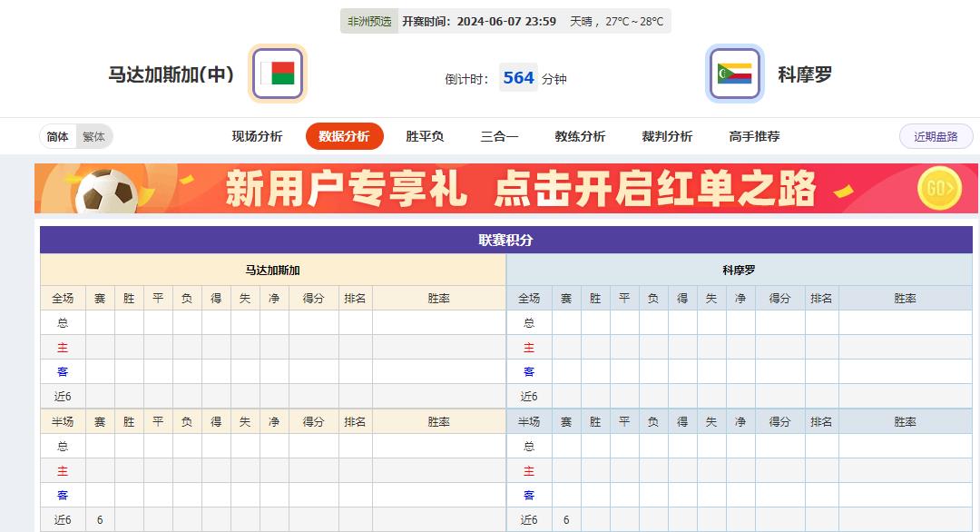Select the 客 row in Comoros' league table
980x532 pixels.
(529, 371)
